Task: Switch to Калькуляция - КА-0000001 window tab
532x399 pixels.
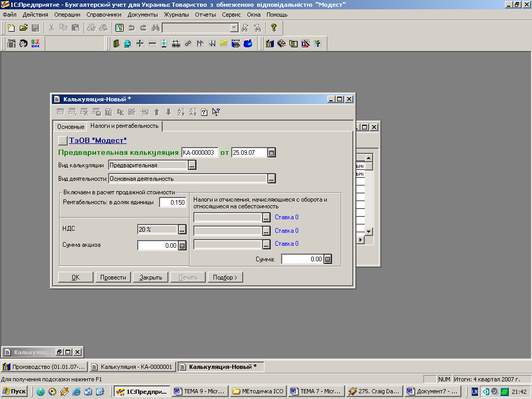Action: [133, 367]
